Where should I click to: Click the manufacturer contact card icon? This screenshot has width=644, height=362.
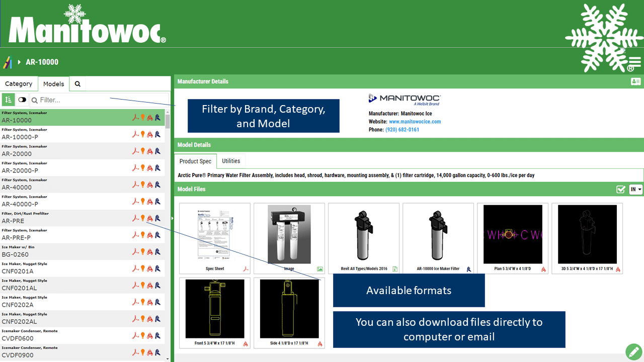point(635,81)
